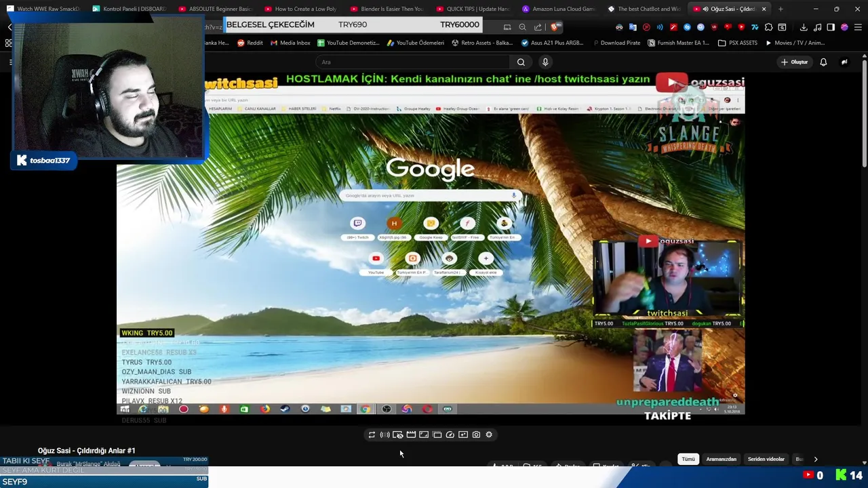Switch to the Watch WWE Raw SmackDown tab
Screen dimensions: 868x488
click(43, 9)
